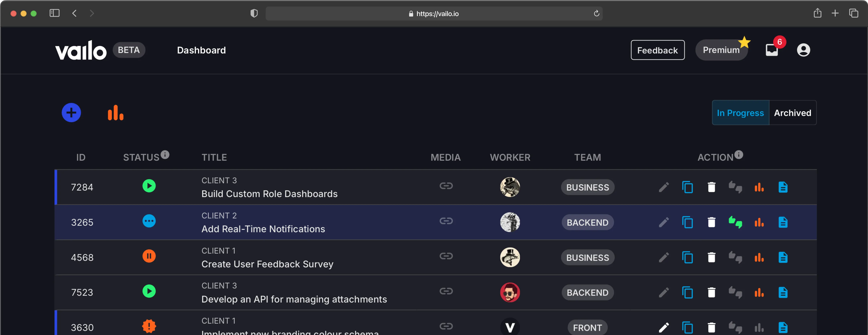
Task: Delete task 4568 using trash icon
Action: pos(711,257)
